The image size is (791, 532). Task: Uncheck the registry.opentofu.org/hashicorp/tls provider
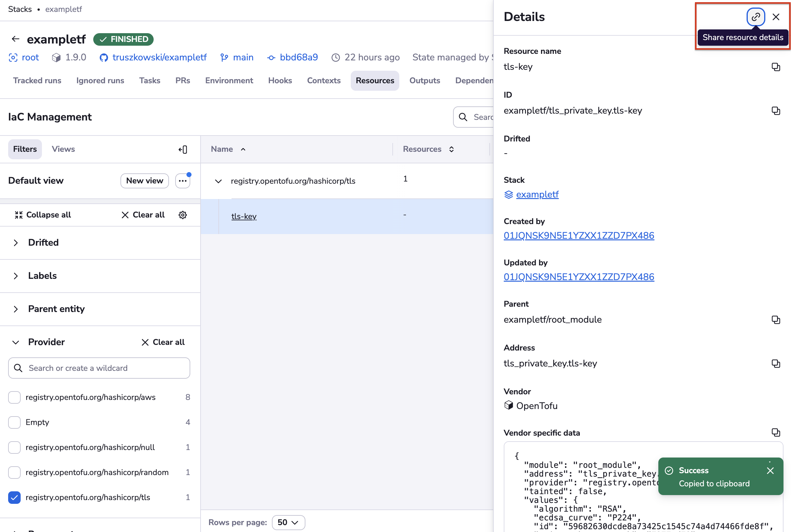click(x=14, y=497)
